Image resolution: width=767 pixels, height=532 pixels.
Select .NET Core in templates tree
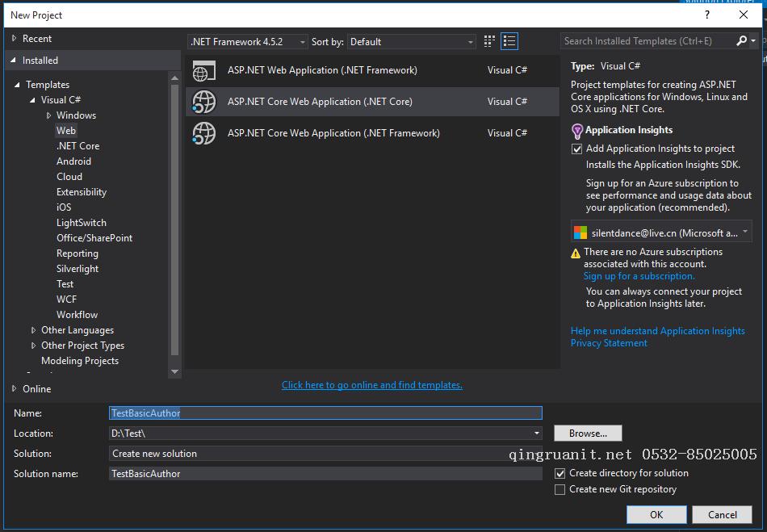pyautogui.click(x=78, y=146)
